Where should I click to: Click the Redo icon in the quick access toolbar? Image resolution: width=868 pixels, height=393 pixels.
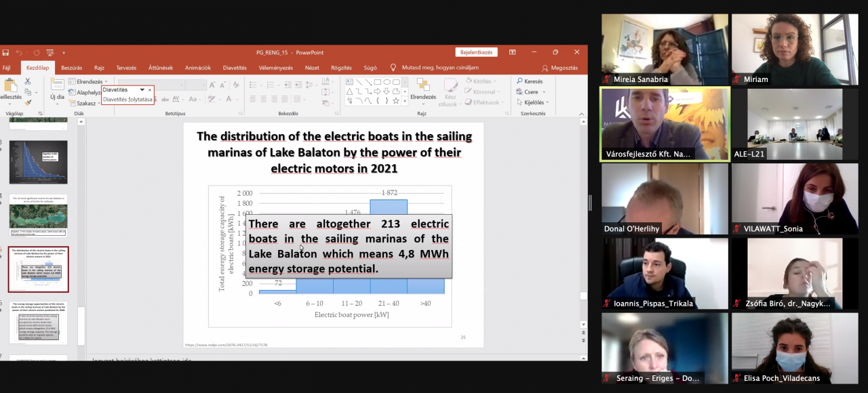tap(37, 52)
